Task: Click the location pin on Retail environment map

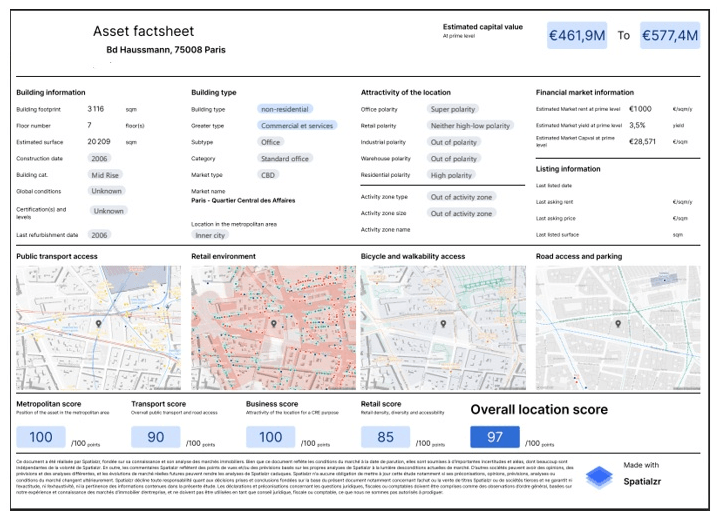Action: pyautogui.click(x=274, y=325)
